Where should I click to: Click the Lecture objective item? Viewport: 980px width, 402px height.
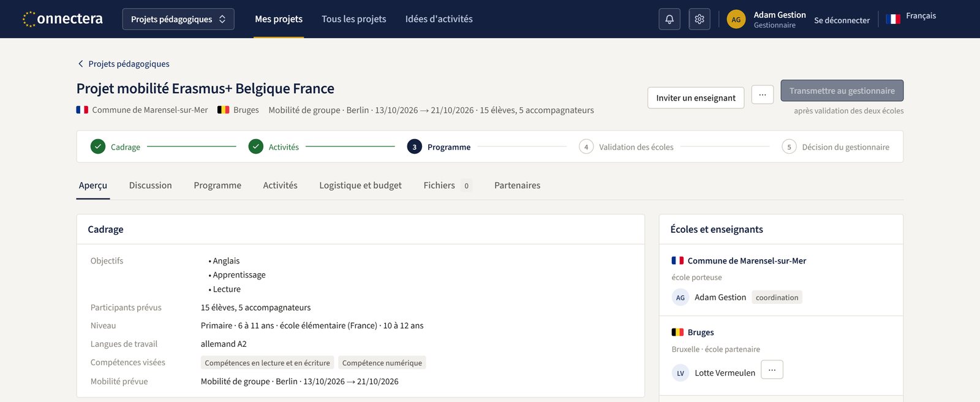point(227,289)
